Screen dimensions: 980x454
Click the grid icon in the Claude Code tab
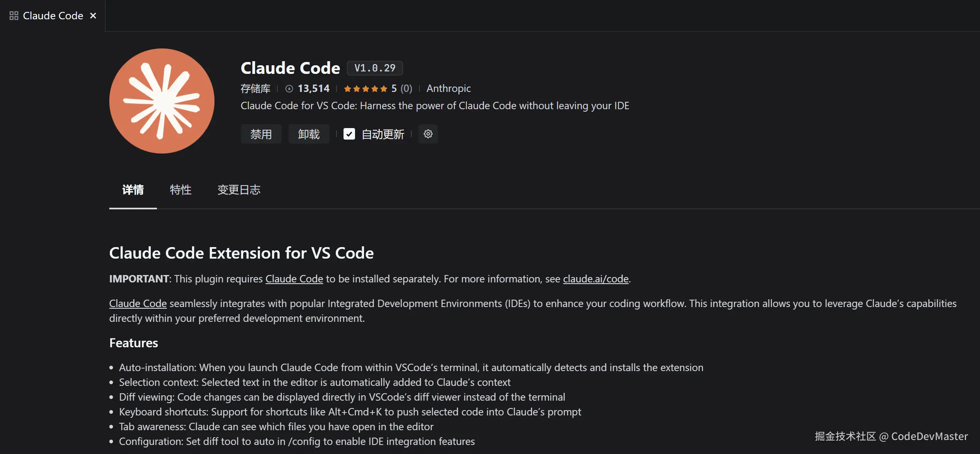pos(14,16)
